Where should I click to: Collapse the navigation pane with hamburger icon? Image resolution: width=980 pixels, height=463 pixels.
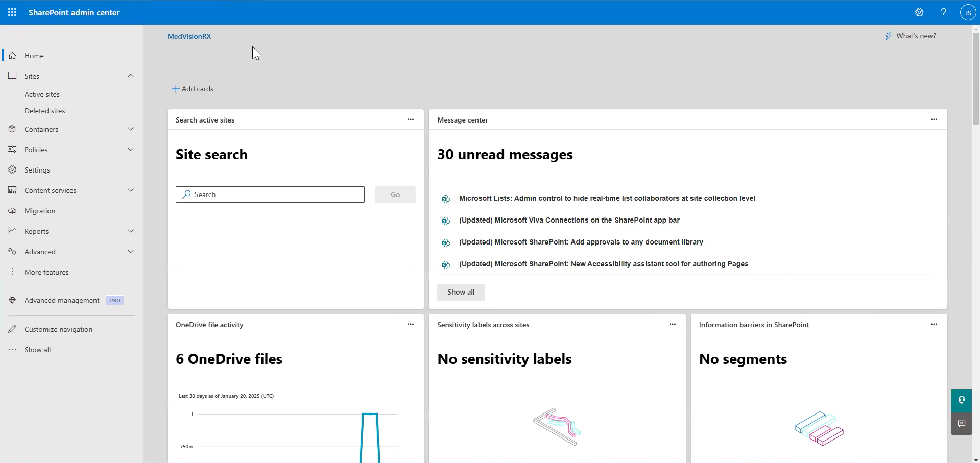(12, 35)
